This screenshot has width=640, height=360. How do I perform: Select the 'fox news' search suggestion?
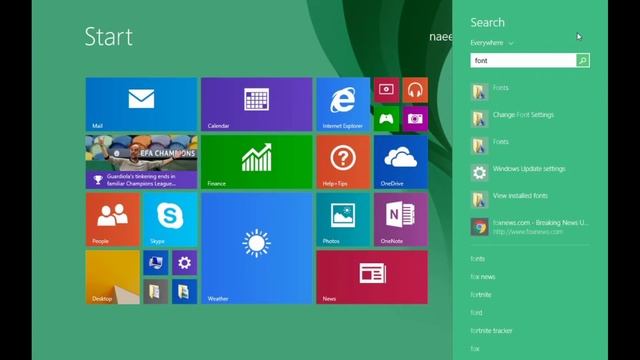tap(482, 277)
